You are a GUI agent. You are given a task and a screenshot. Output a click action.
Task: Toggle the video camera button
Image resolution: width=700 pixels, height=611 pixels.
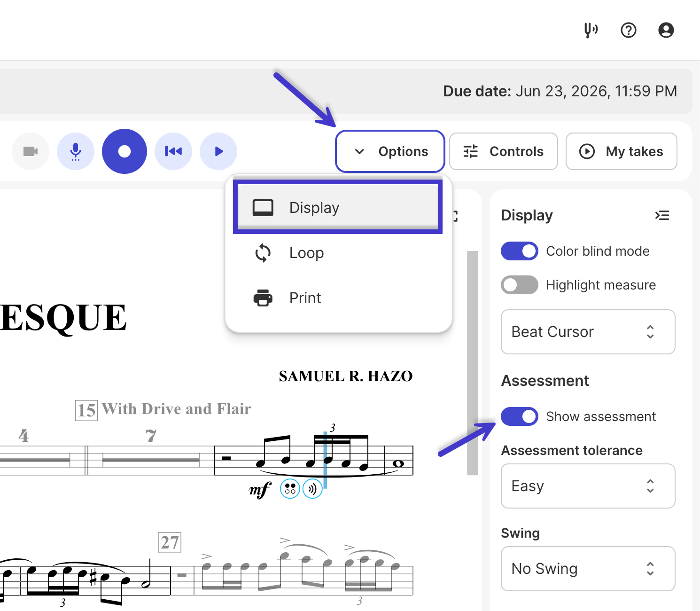coord(31,151)
